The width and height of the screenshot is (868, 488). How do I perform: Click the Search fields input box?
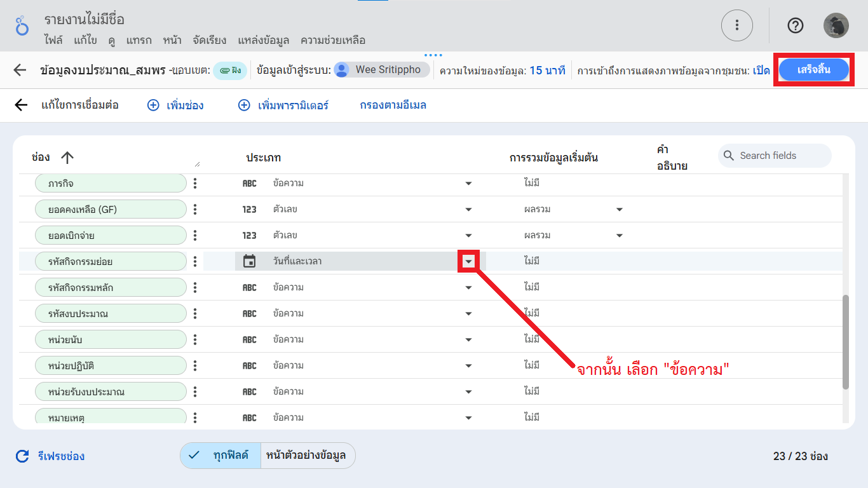tap(775, 155)
